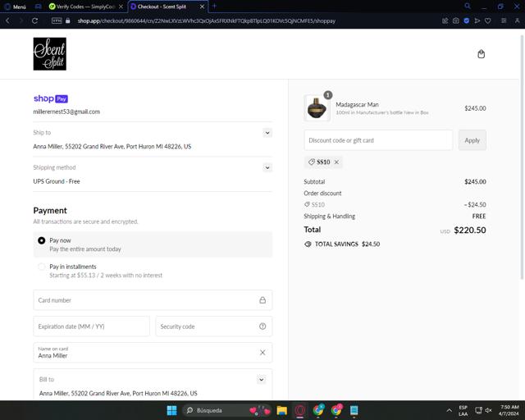Click the millerernest53@gmail.com email text

pyautogui.click(x=66, y=112)
